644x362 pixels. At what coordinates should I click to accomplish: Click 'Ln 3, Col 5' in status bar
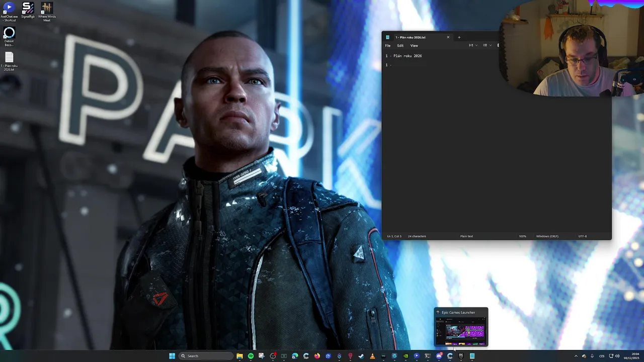[x=394, y=236]
